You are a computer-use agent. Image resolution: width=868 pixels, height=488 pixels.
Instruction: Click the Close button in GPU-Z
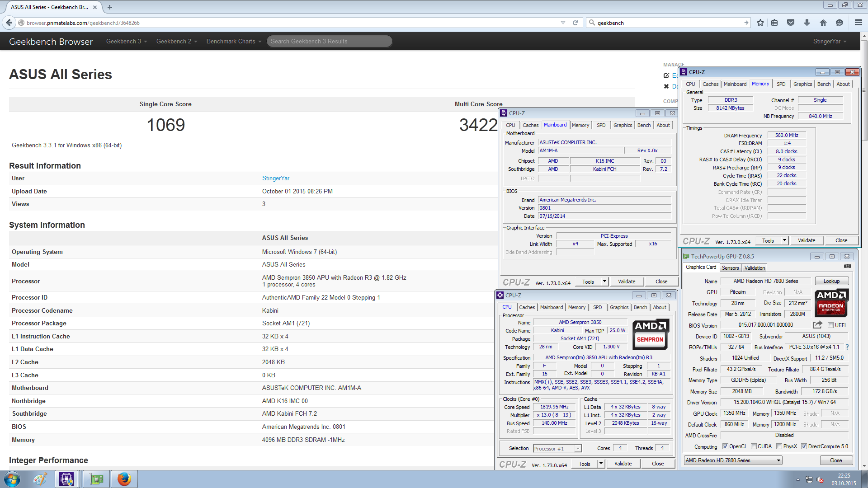[x=836, y=460]
